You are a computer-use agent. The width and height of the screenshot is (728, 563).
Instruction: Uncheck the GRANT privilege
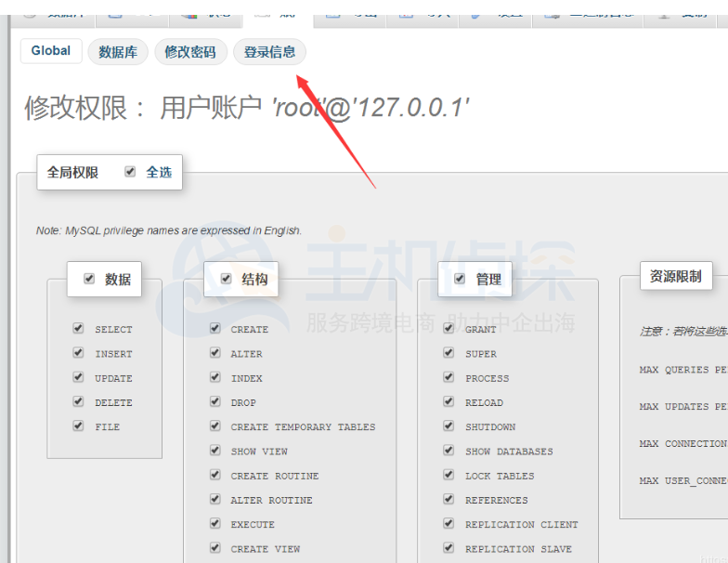tap(448, 329)
